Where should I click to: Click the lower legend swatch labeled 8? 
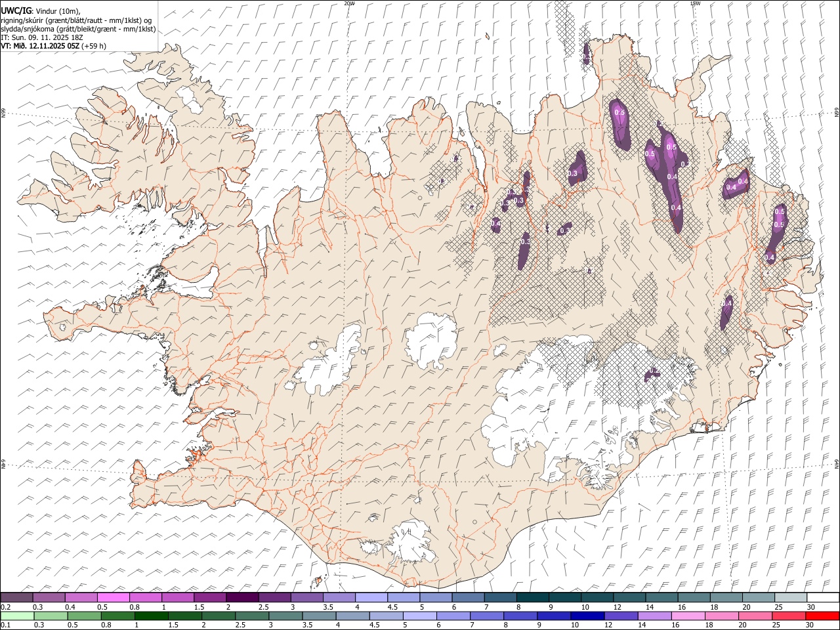520,616
